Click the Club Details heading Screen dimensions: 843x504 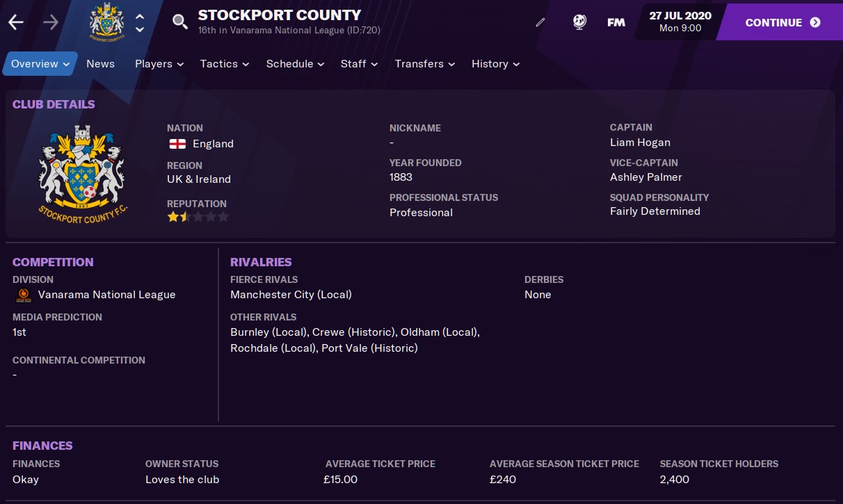pyautogui.click(x=54, y=104)
